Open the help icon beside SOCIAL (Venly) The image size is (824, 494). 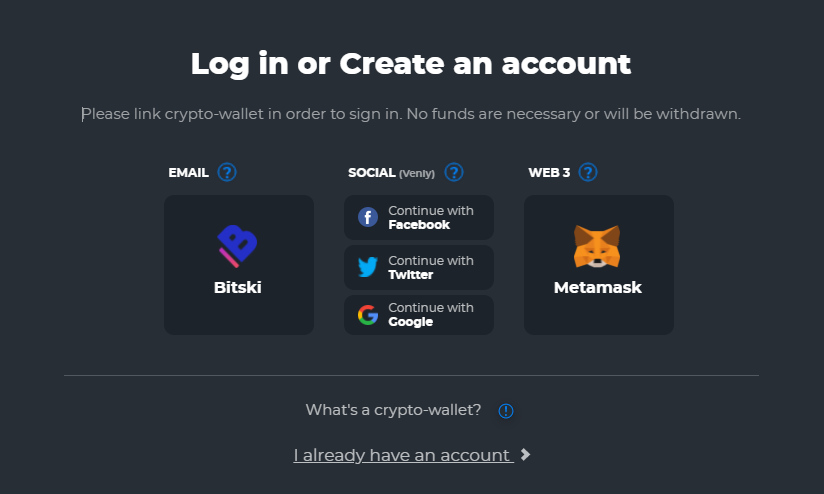454,172
